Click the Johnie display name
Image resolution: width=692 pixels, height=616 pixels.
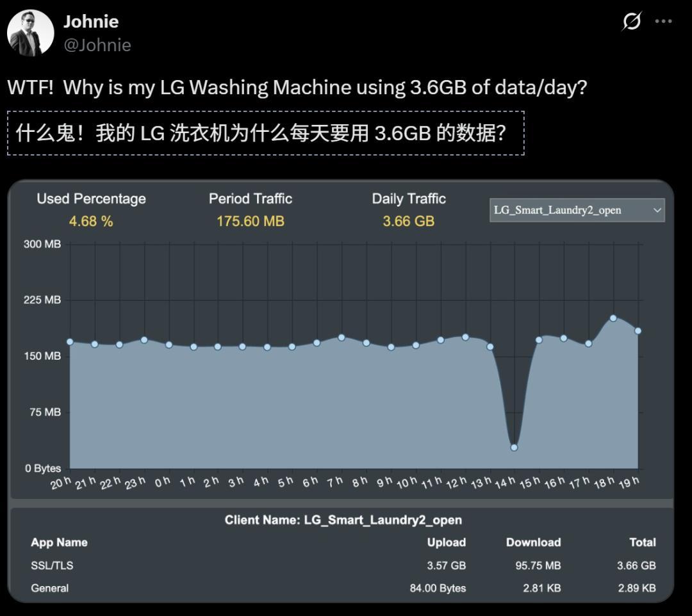coord(90,21)
